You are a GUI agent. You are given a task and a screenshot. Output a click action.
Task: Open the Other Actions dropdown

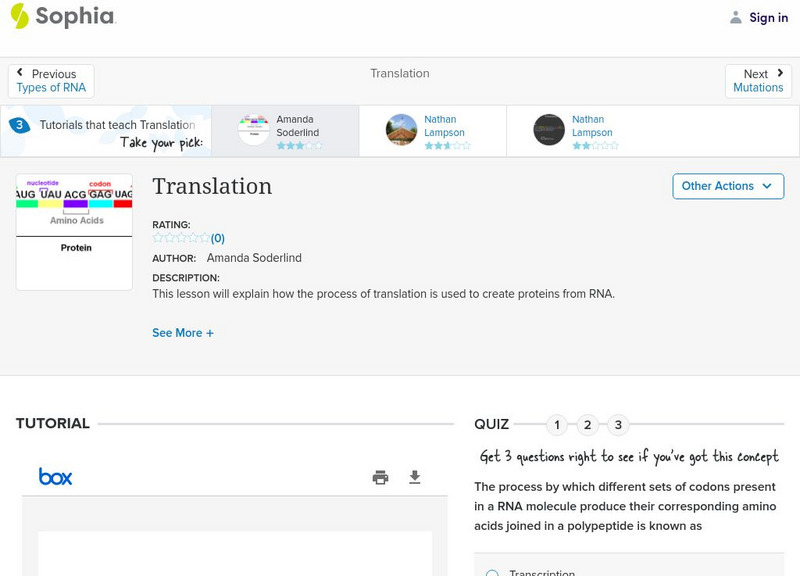coord(728,186)
